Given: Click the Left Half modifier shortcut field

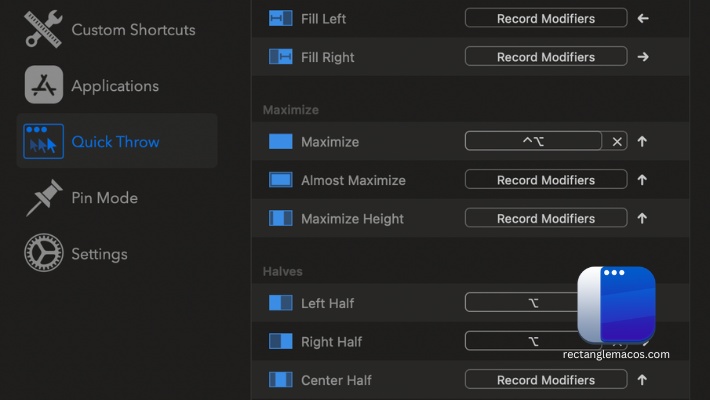Looking at the screenshot, I should pos(522,303).
